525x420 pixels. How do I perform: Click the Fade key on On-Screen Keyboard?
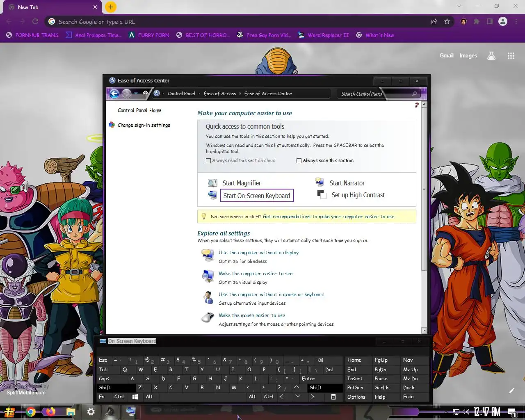pos(414,397)
